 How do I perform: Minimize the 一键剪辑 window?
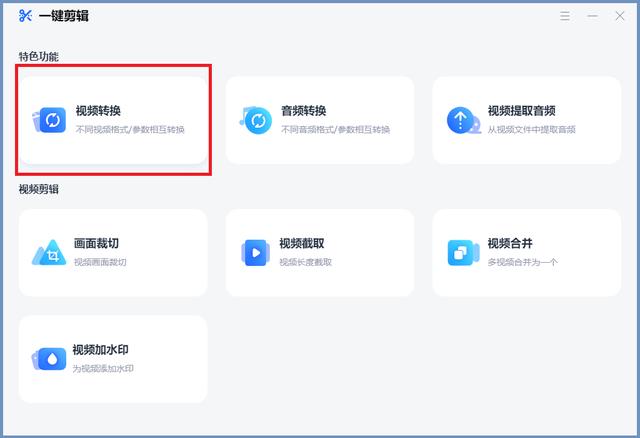point(593,16)
